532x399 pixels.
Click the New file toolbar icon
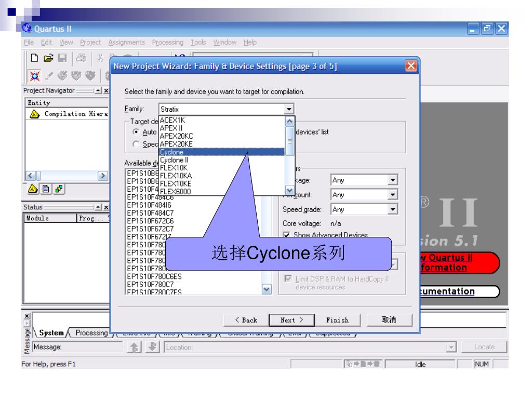34,58
